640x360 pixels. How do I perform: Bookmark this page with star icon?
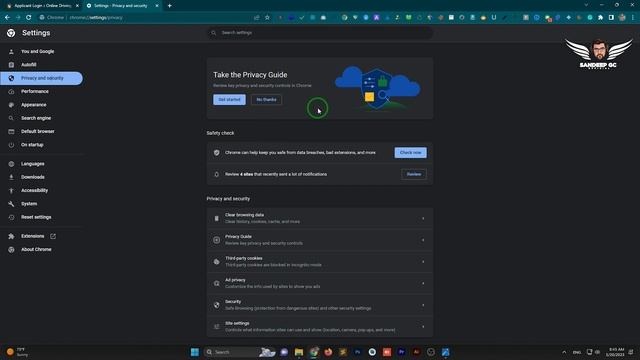[x=267, y=18]
